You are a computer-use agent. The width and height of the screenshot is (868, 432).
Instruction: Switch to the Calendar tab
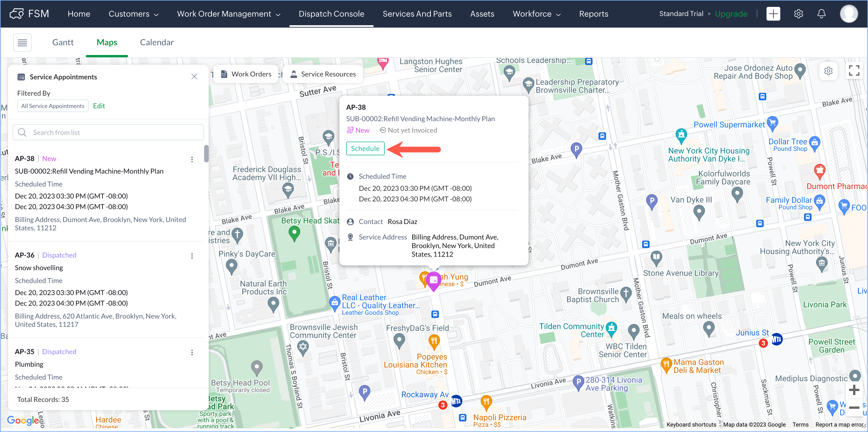coord(157,42)
